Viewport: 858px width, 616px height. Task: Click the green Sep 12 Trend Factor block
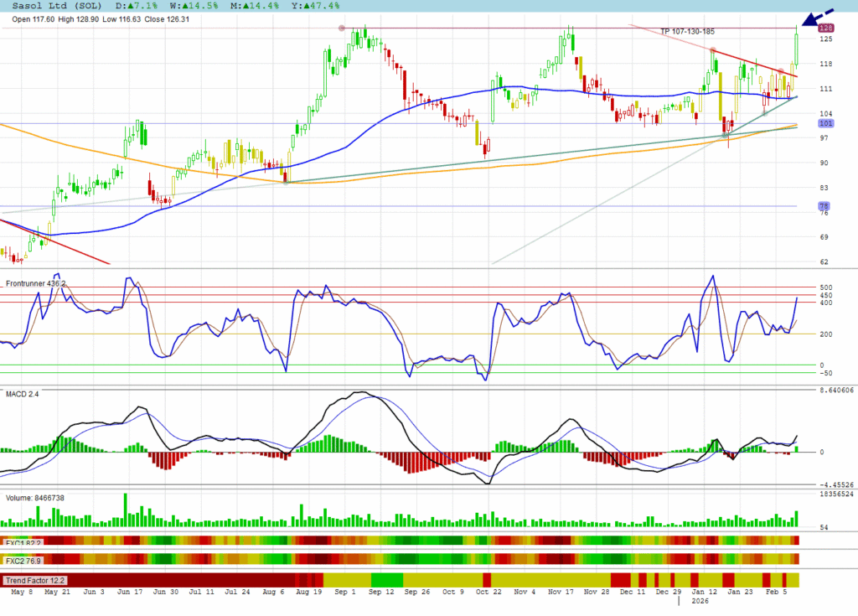386,580
